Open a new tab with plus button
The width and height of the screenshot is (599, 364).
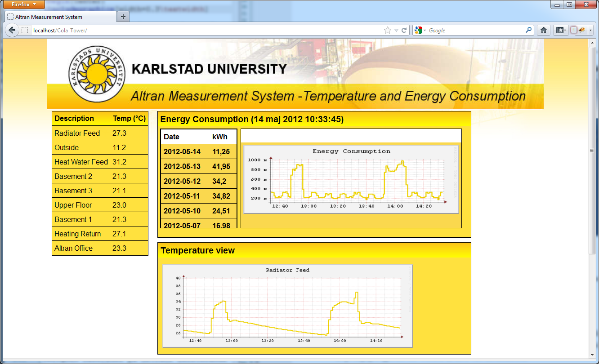point(123,17)
